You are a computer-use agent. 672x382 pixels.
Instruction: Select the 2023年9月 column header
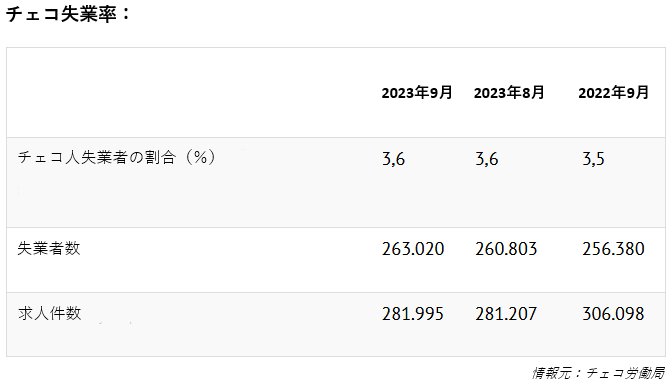tap(417, 93)
